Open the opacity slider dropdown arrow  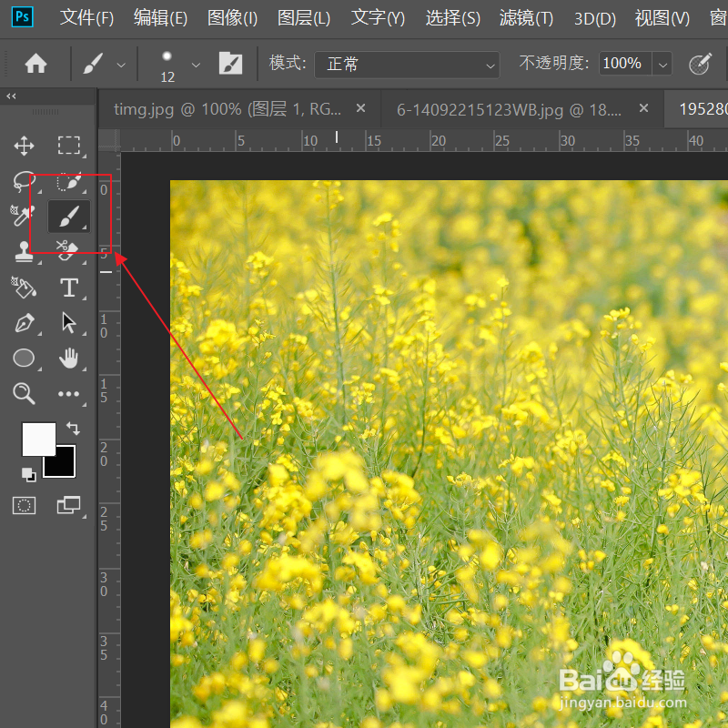662,65
